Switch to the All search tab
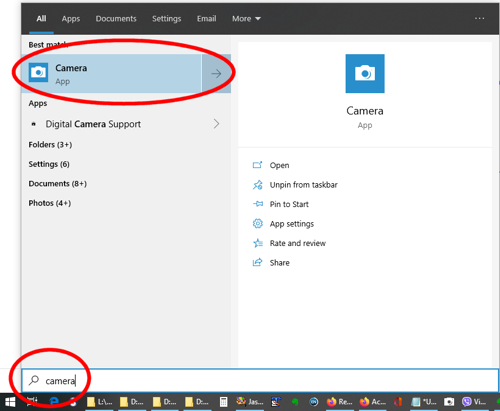The image size is (500, 411). click(x=41, y=19)
